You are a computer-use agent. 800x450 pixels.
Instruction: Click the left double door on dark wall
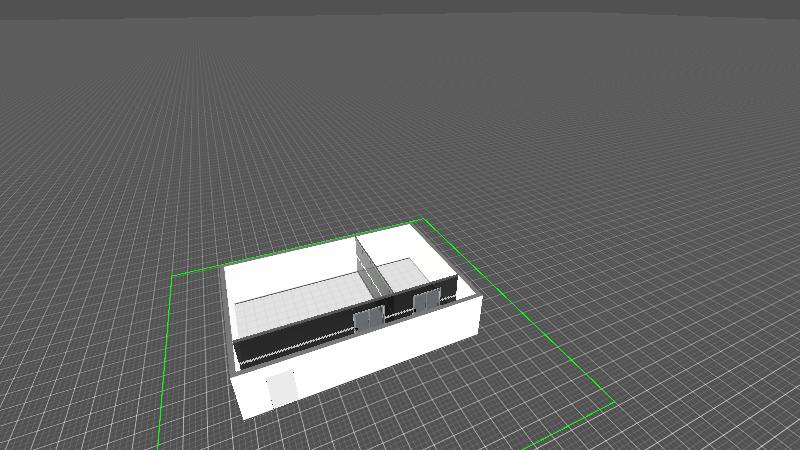(367, 320)
